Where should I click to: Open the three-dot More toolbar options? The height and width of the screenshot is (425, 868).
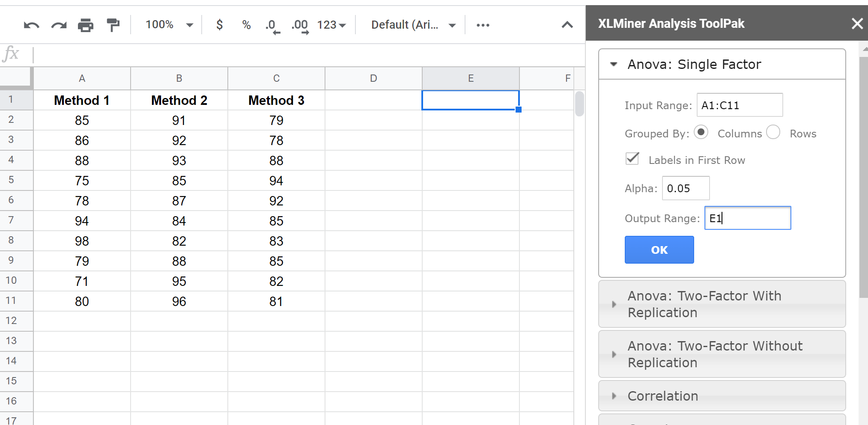click(x=483, y=25)
